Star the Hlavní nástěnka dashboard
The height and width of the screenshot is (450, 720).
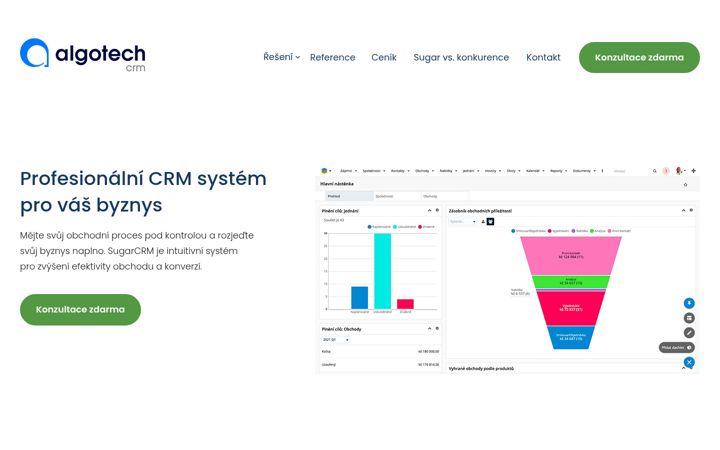click(x=686, y=185)
